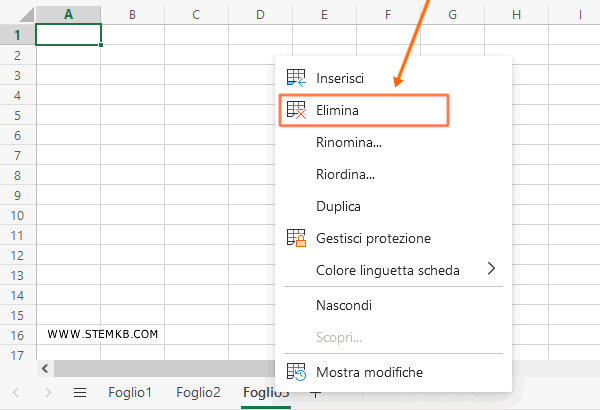Click the horizontal scrollbar left arrow

[x=45, y=369]
